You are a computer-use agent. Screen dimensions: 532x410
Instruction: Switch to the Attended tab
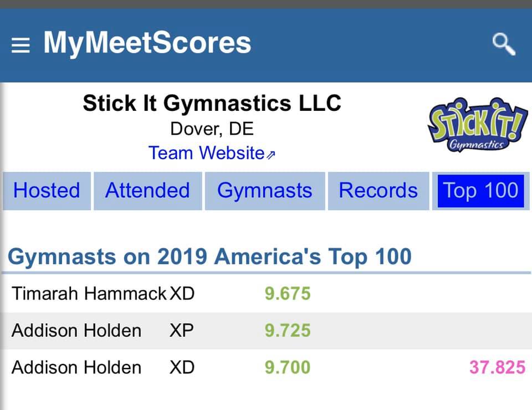tap(147, 191)
